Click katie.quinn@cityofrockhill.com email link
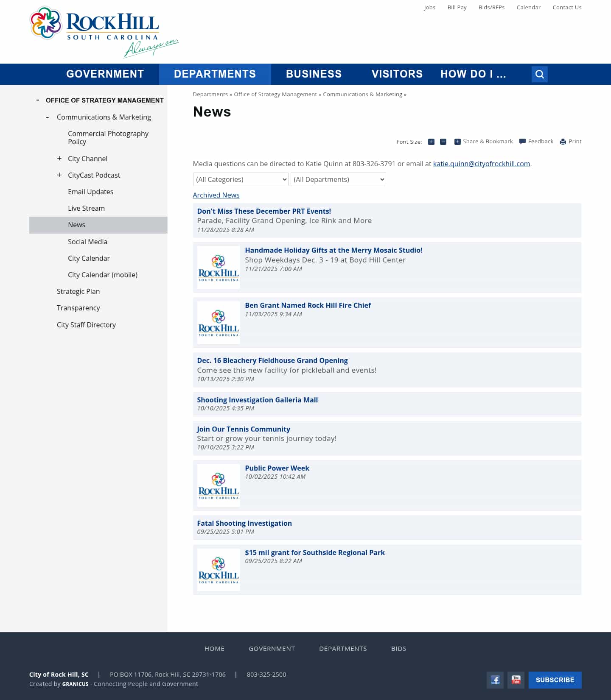This screenshot has height=700, width=611. tap(482, 164)
